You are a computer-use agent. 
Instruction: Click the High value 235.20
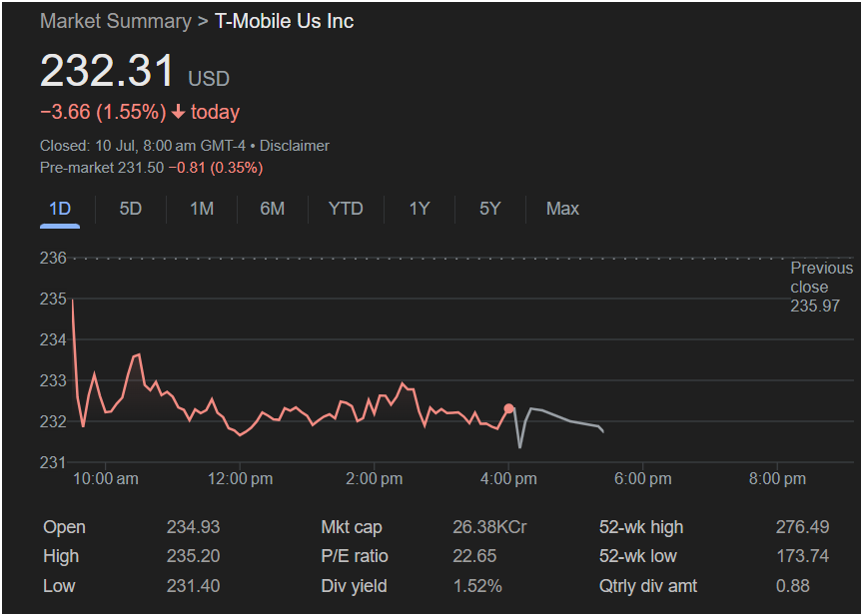193,556
